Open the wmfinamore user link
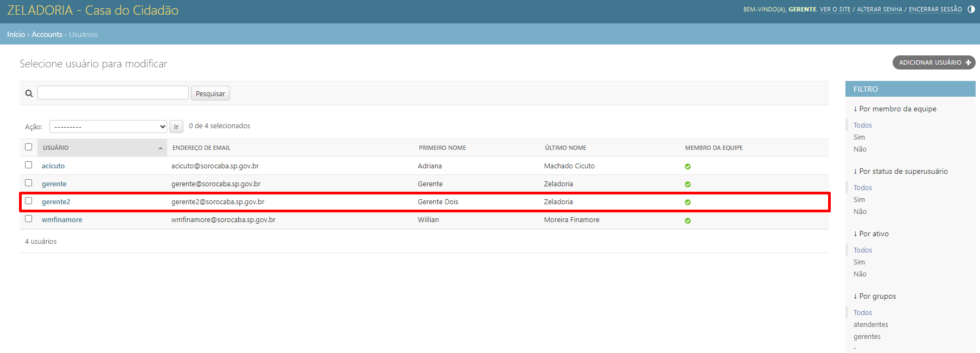The image size is (980, 353). pos(62,220)
